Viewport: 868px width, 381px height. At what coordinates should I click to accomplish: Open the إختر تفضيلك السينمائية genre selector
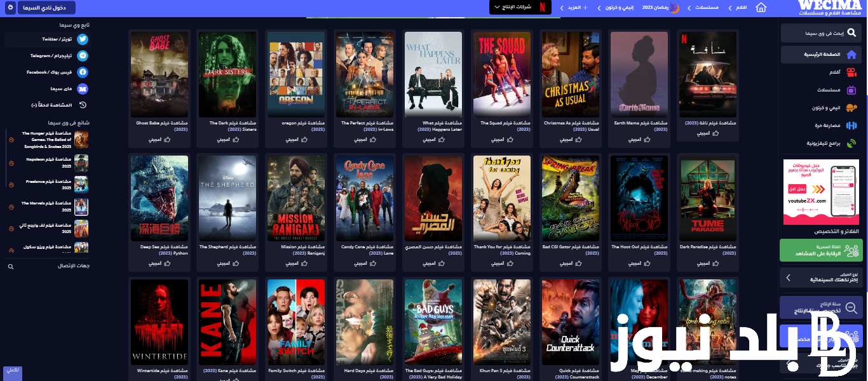click(x=821, y=277)
